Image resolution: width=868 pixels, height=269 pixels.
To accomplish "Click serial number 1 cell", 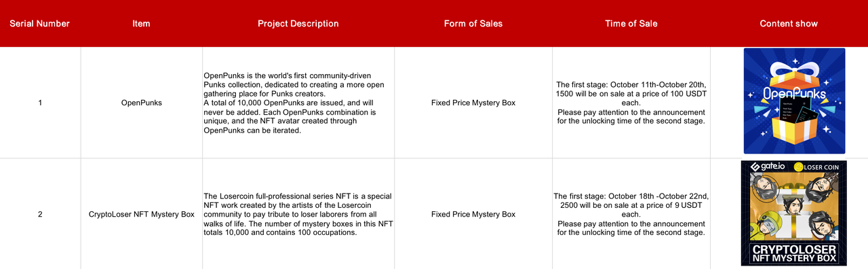I will click(40, 103).
